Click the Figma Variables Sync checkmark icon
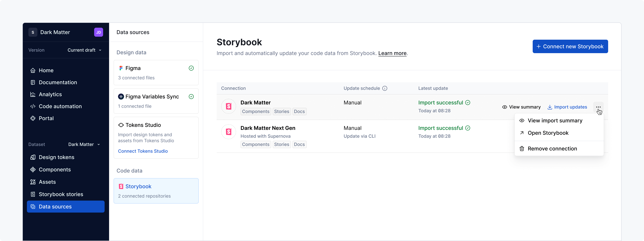 [191, 97]
